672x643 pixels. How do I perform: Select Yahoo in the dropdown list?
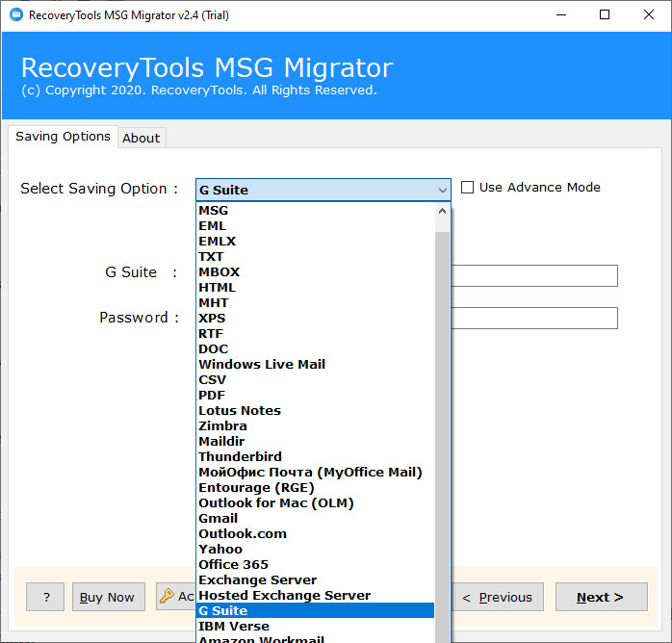point(316,550)
